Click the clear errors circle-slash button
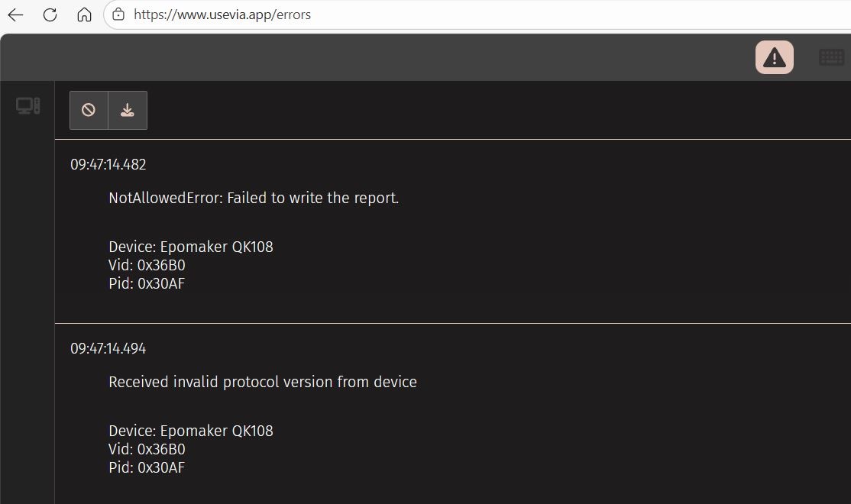851x504 pixels. coord(89,110)
